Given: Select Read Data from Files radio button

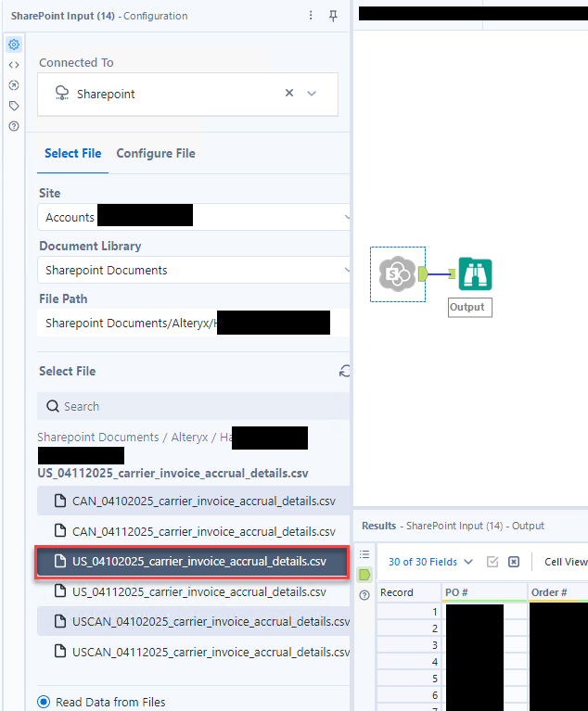Looking at the screenshot, I should [44, 702].
